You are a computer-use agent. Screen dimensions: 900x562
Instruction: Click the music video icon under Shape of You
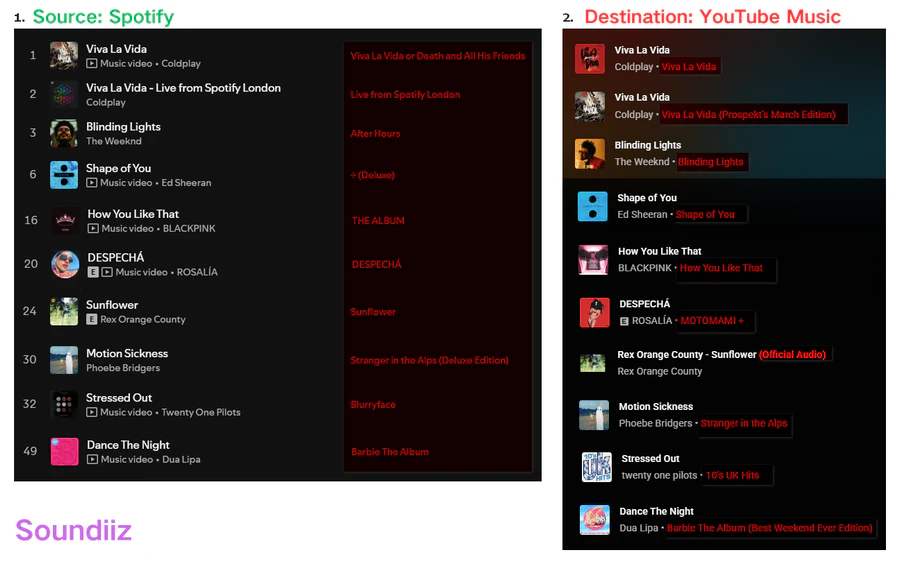[91, 183]
